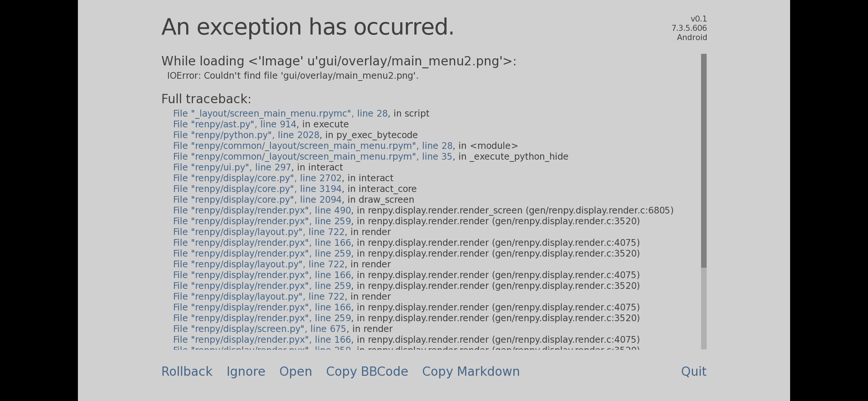
Task: Copy error as BBCode format
Action: point(367,372)
